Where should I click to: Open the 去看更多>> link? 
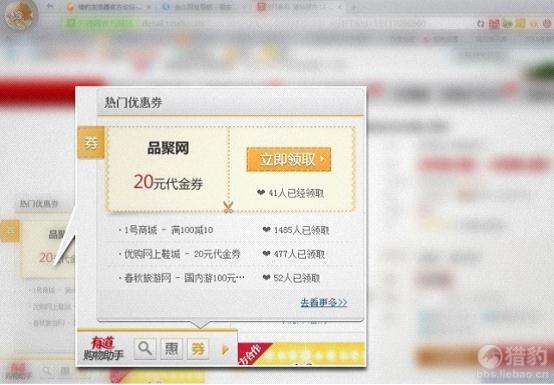point(324,303)
